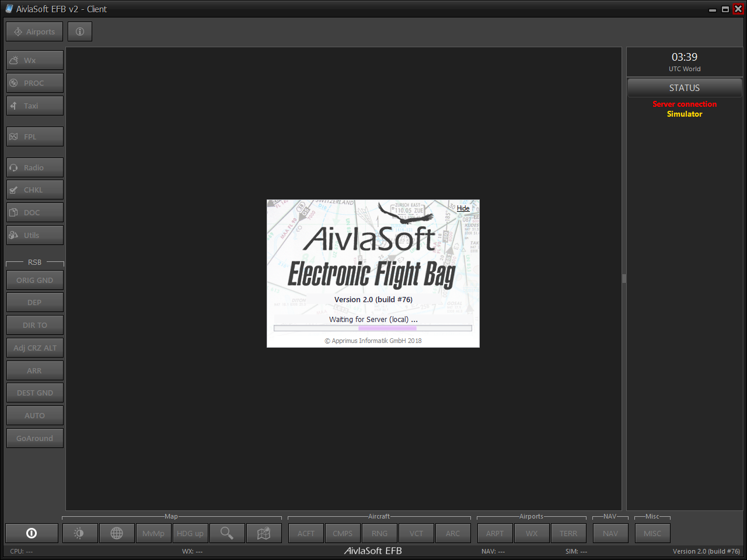Select DIR TO button
747x560 pixels.
pos(35,325)
